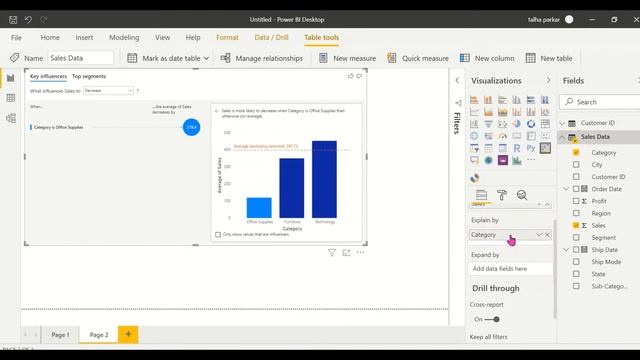
Task: Select the Funnel chart visual
Action: pyautogui.click(x=488, y=124)
